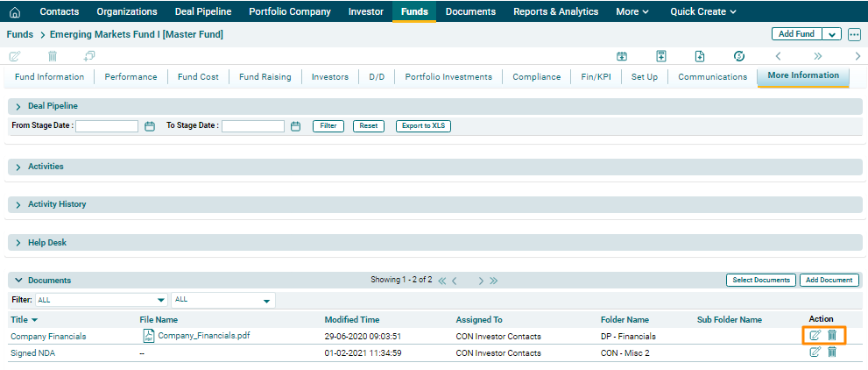Click the From Stage Date input field
This screenshot has height=370, width=868.
(107, 126)
